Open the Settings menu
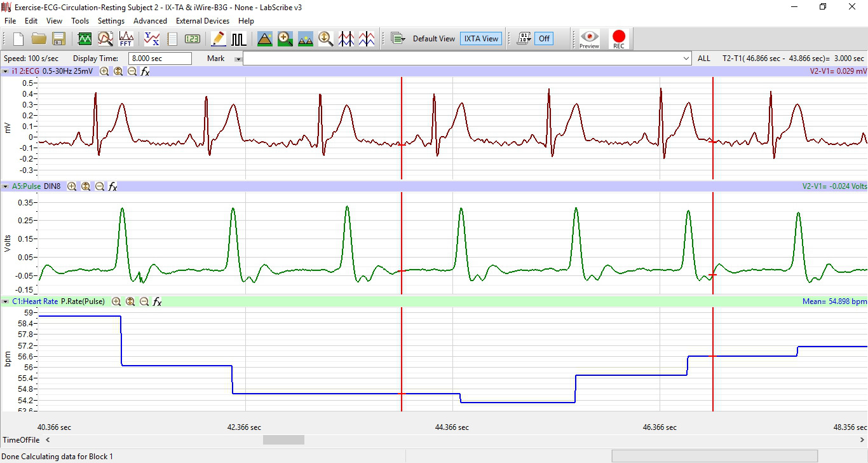This screenshot has width=868, height=463. [x=111, y=20]
